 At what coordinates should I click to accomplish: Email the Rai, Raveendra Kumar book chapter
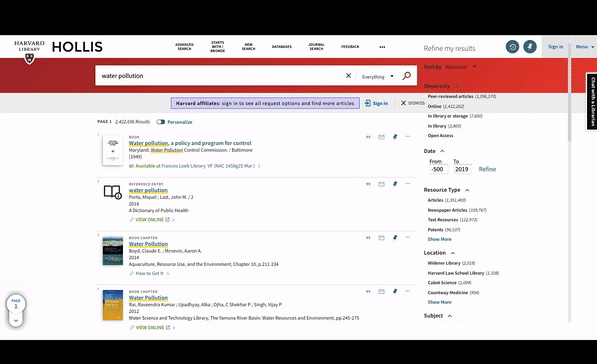[x=382, y=292]
